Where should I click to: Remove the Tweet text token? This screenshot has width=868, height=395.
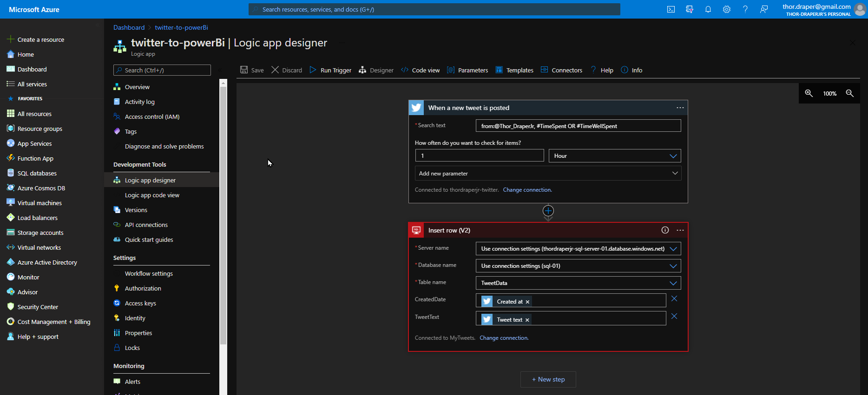point(527,320)
